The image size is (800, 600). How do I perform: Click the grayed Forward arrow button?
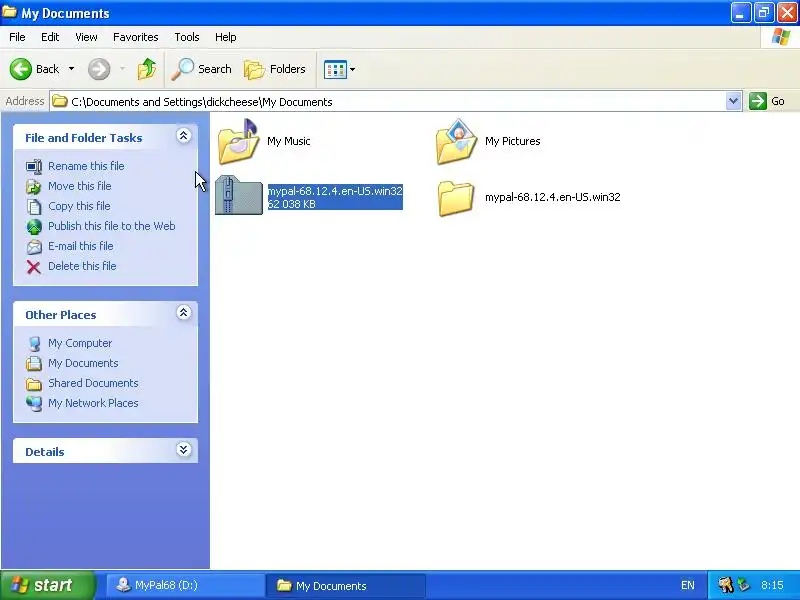99,69
